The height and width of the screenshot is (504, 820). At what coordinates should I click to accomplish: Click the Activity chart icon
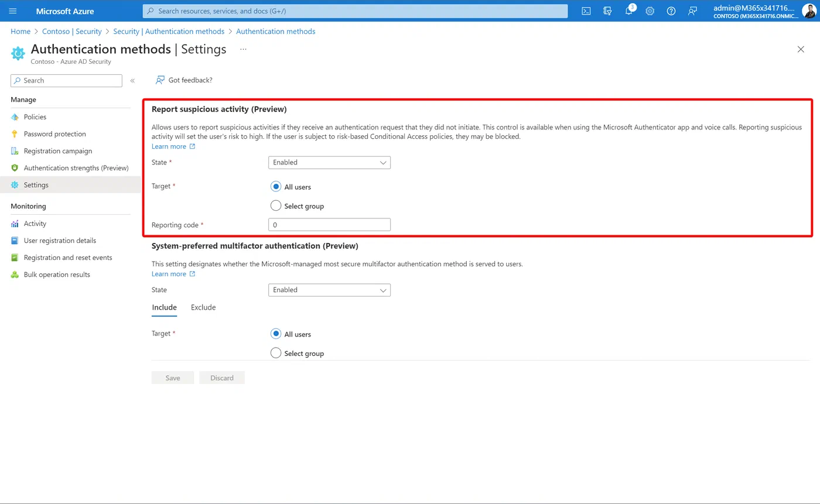tap(15, 224)
